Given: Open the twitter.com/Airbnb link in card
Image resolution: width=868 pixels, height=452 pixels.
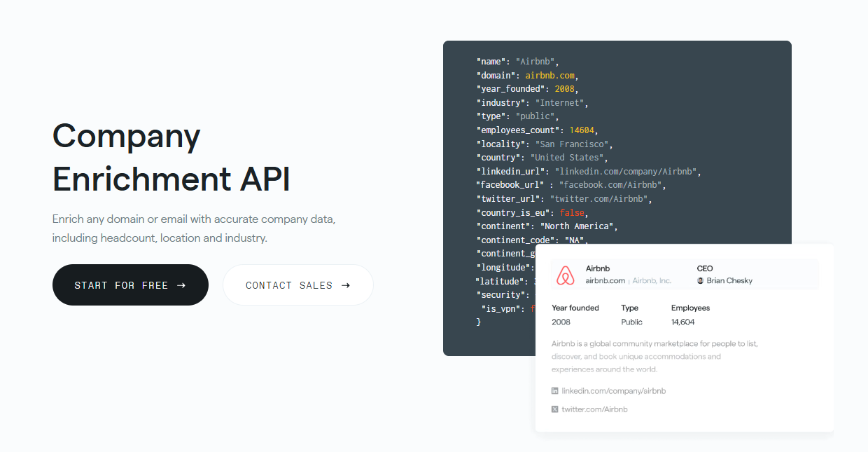Looking at the screenshot, I should 594,409.
